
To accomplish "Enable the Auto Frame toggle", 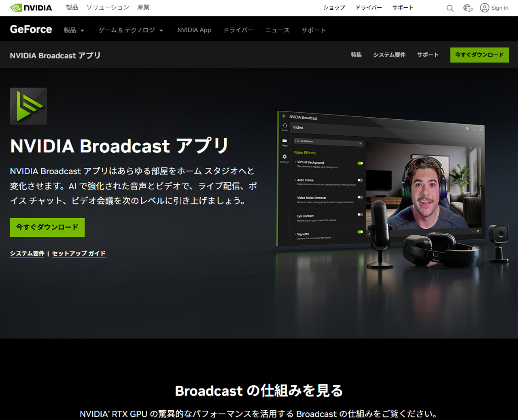I will pyautogui.click(x=360, y=180).
